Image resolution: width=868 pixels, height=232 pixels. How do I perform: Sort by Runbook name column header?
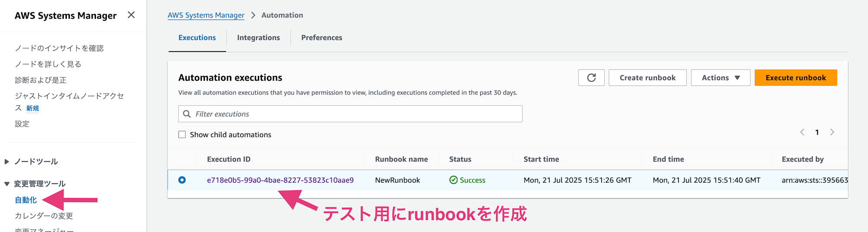tap(401, 159)
